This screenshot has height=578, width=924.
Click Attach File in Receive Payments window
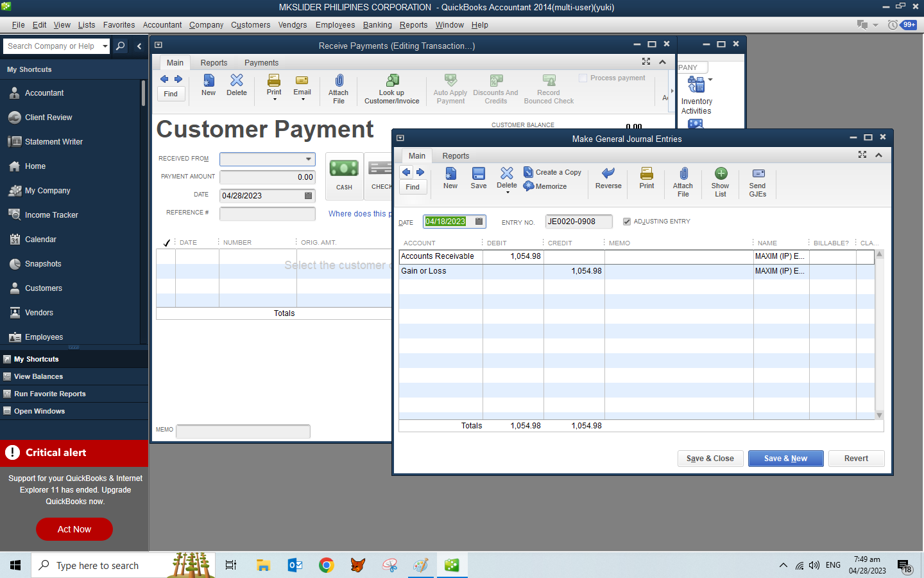[339, 89]
